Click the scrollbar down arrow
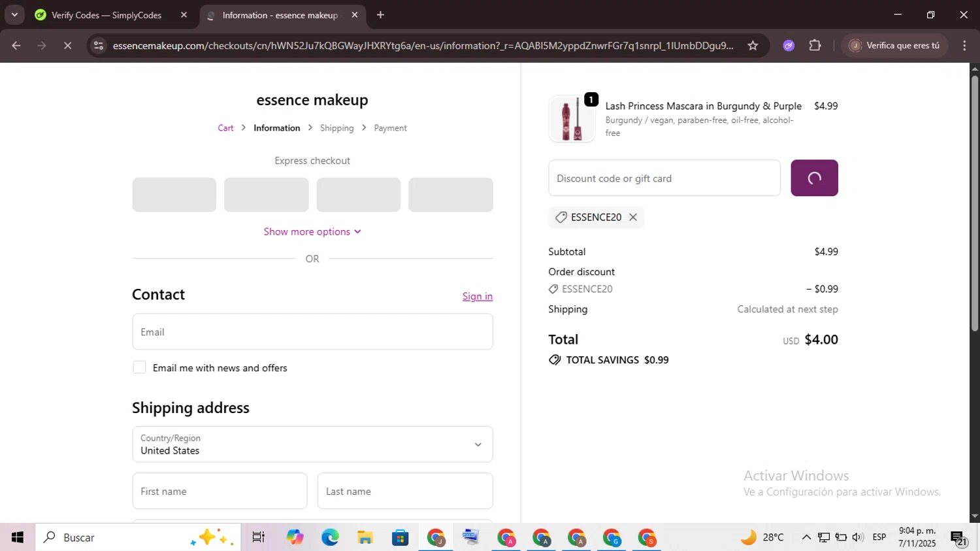 click(975, 516)
